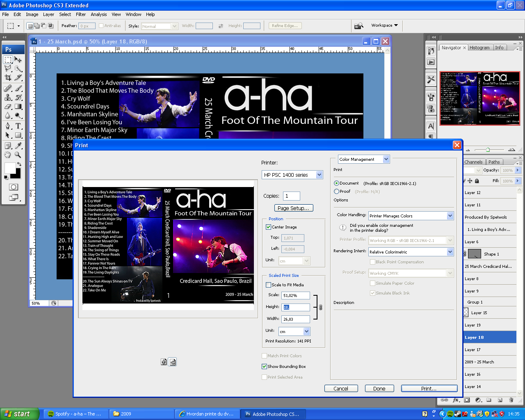Open the layer Opacity slider arrow
525x420 pixels.
[x=518, y=170]
